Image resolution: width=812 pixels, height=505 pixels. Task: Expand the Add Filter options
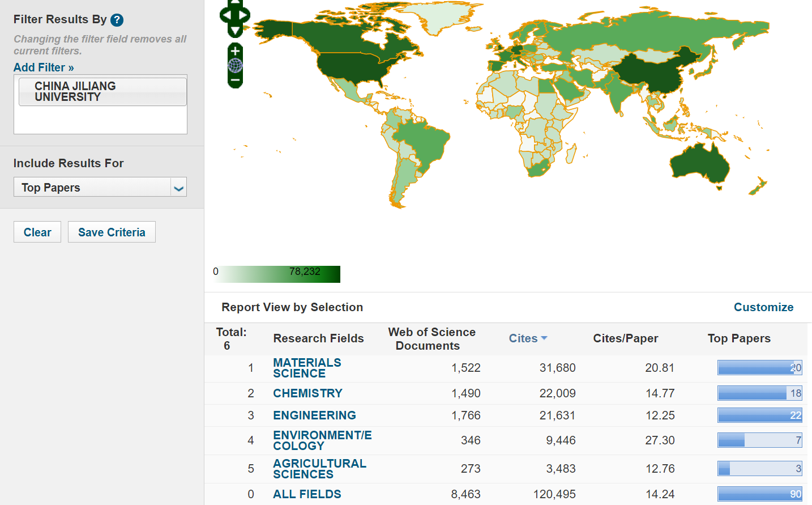[44, 67]
